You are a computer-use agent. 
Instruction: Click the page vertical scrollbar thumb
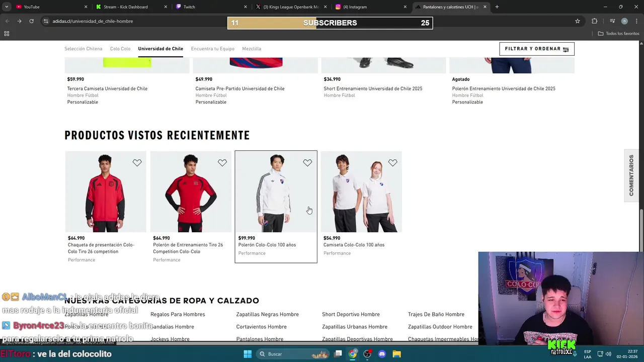coord(641,230)
